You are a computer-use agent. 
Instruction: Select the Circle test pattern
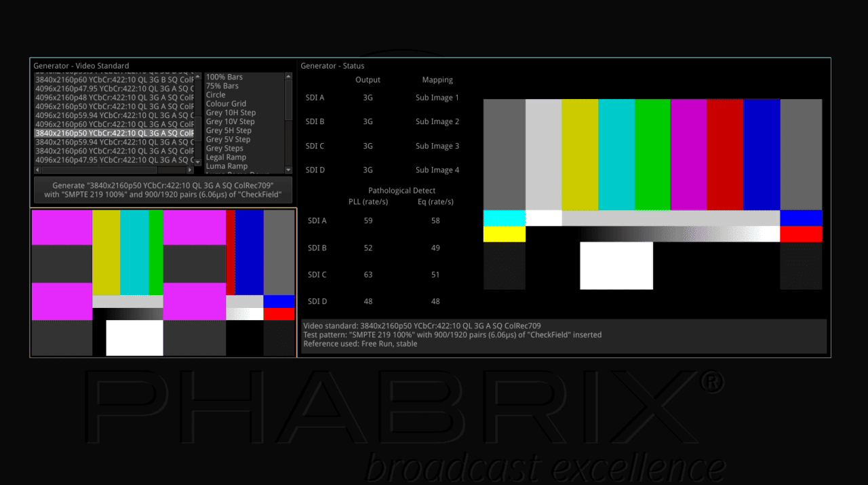[216, 95]
